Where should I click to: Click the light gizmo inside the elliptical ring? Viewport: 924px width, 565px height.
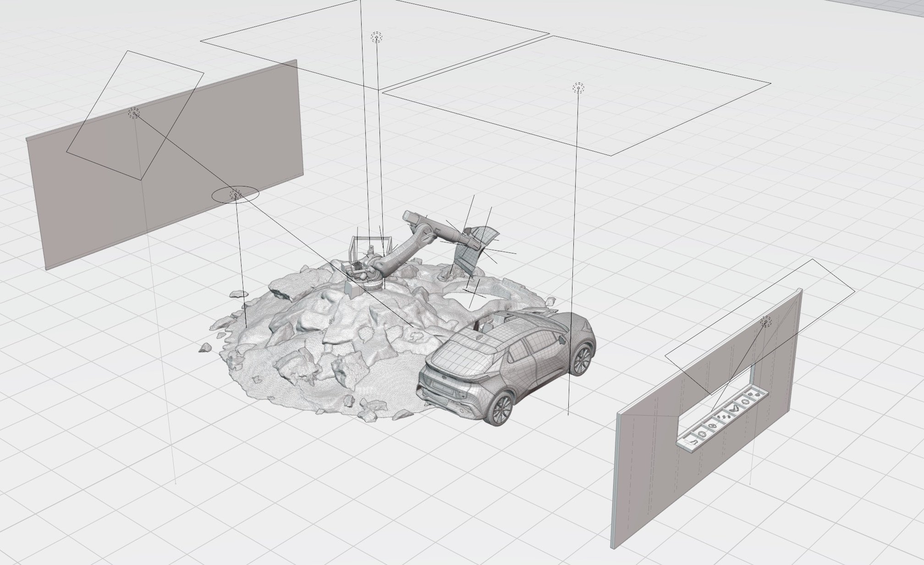[235, 195]
